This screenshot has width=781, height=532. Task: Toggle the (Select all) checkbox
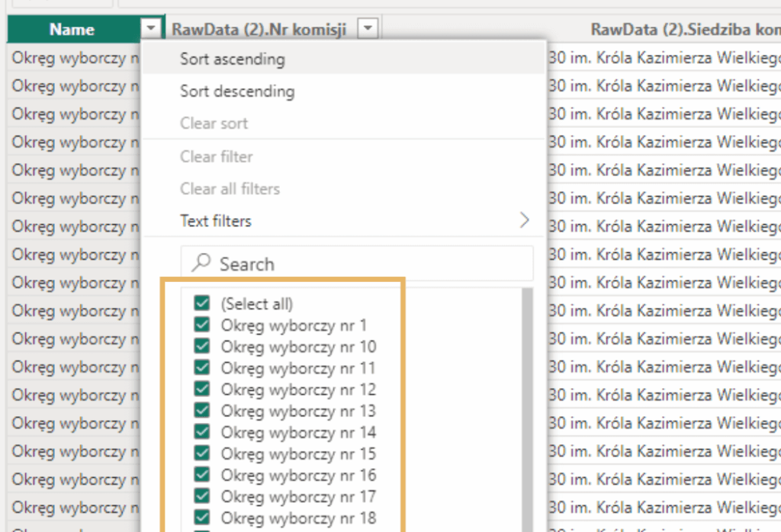pos(202,304)
